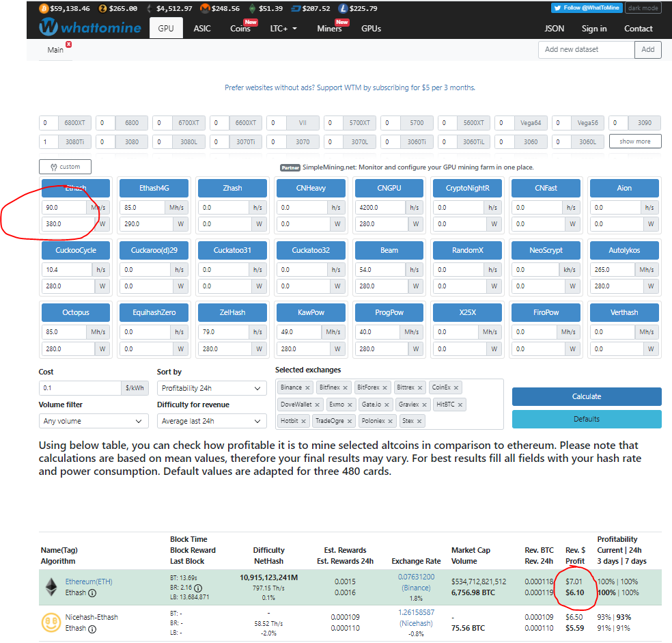The image size is (672, 643).
Task: Remove Exmo exchange tag
Action: 350,405
